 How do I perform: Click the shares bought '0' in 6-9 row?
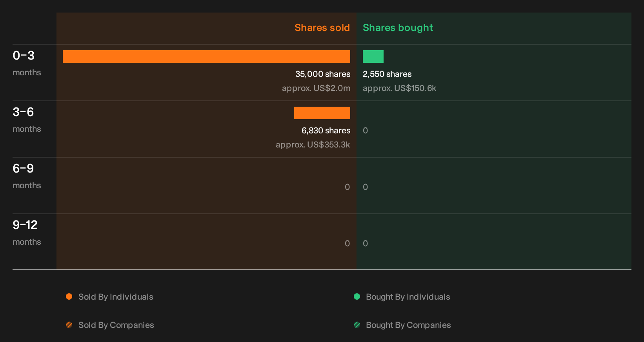(366, 187)
